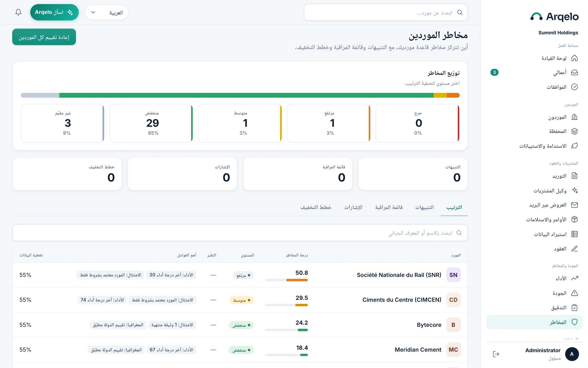
Task: Switch to the التنبيهات tab
Action: point(424,207)
